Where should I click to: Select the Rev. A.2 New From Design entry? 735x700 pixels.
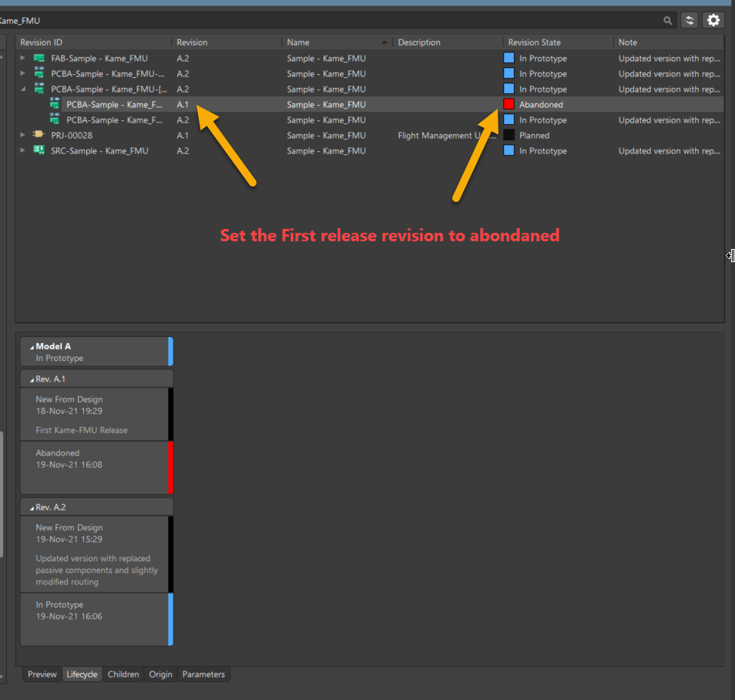(96, 554)
